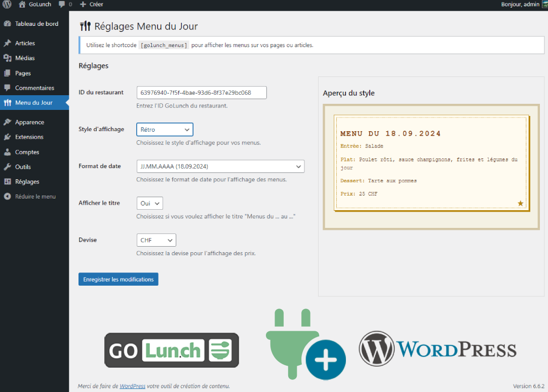This screenshot has height=392, width=548.
Task: Click Bonjour, admin account link
Action: pyautogui.click(x=520, y=4)
